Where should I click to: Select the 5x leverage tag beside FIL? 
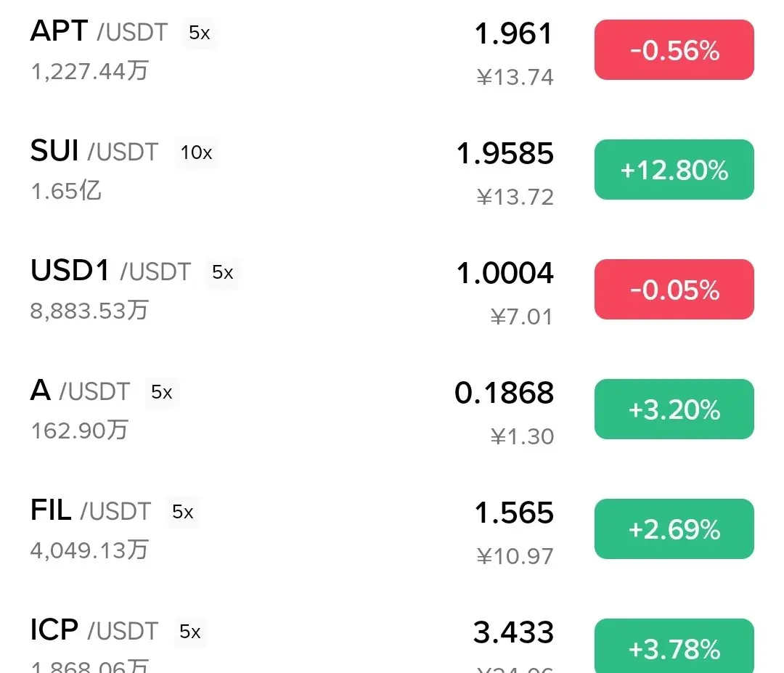pyautogui.click(x=182, y=512)
